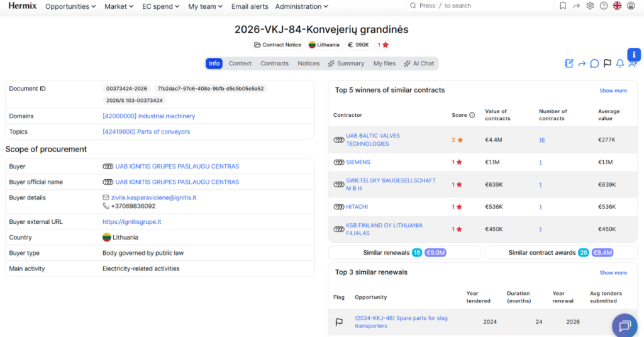Open the user account profile icon
This screenshot has height=337, width=644.
pos(631,6)
